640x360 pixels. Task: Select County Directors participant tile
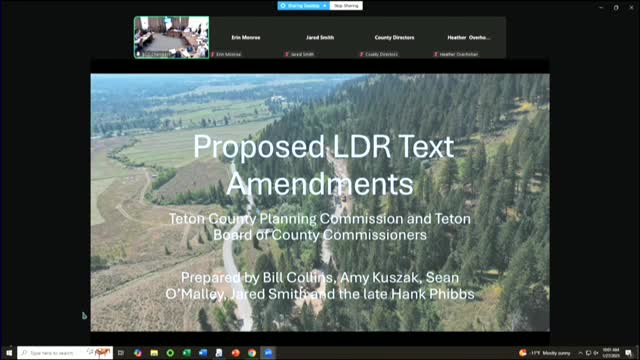[395, 37]
